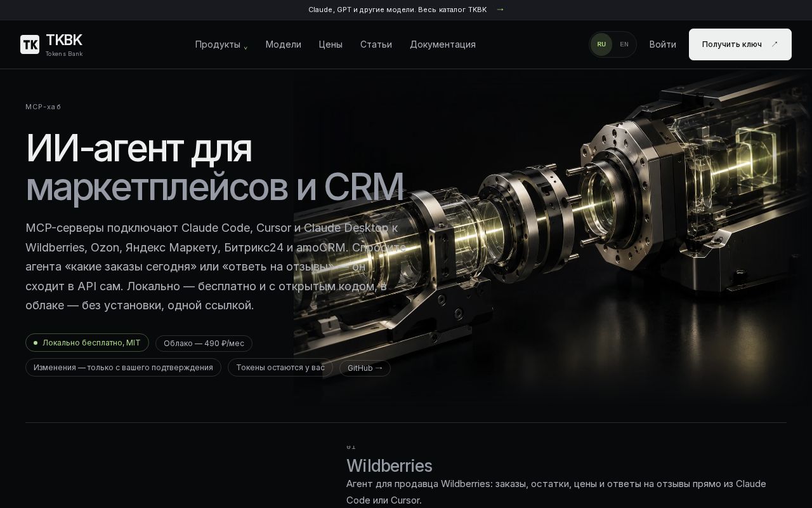Expand the Продукты dropdown menu
812x508 pixels.
pos(221,44)
